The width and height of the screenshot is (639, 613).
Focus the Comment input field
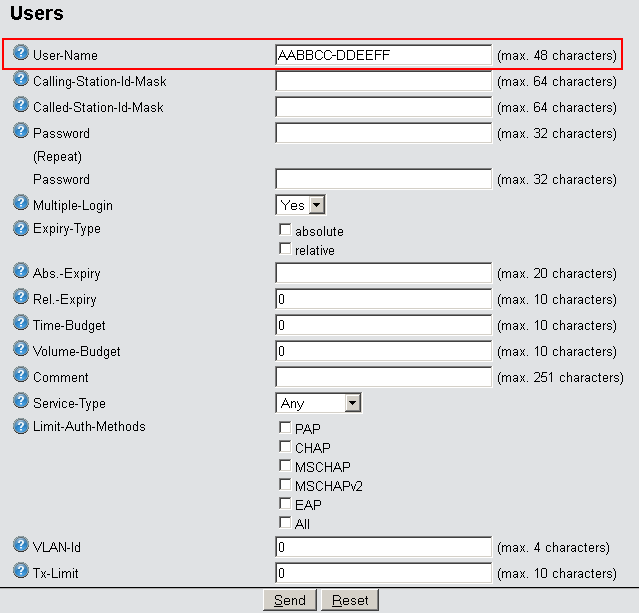(x=383, y=377)
